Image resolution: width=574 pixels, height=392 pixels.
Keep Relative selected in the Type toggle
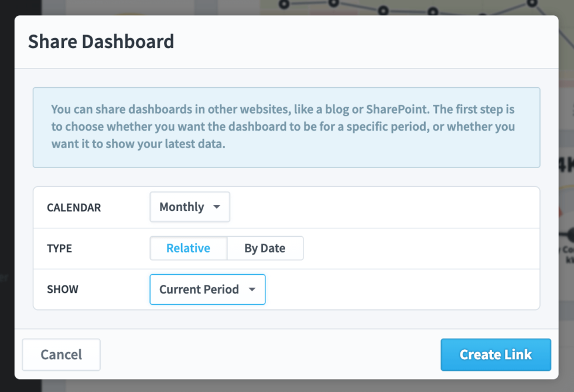coord(188,248)
